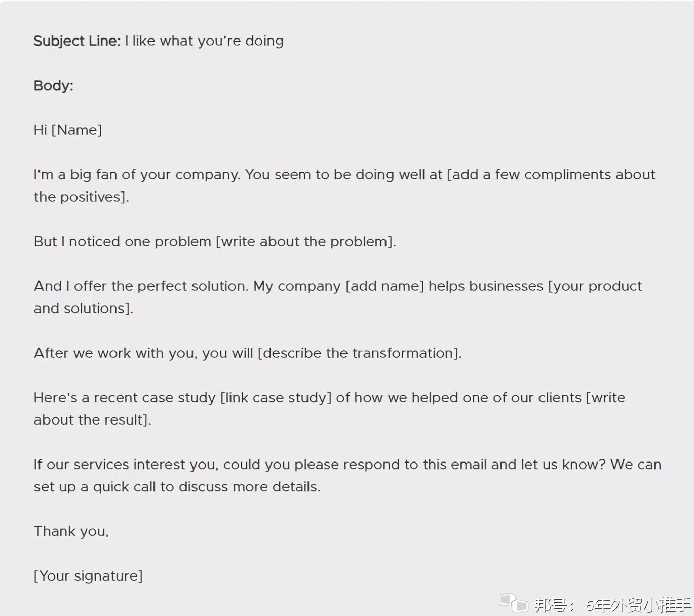Screen dimensions: 694x616
Task: Select the [Your signature] placeholder
Action: [88, 576]
